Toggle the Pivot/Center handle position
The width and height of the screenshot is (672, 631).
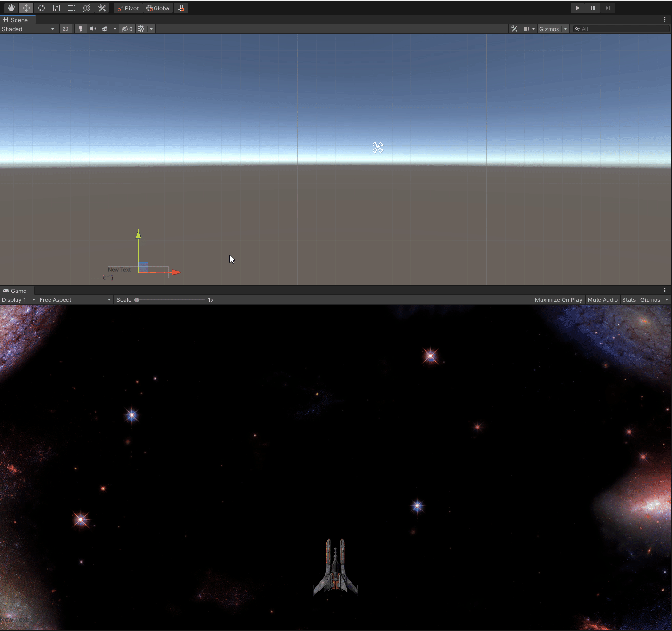128,8
